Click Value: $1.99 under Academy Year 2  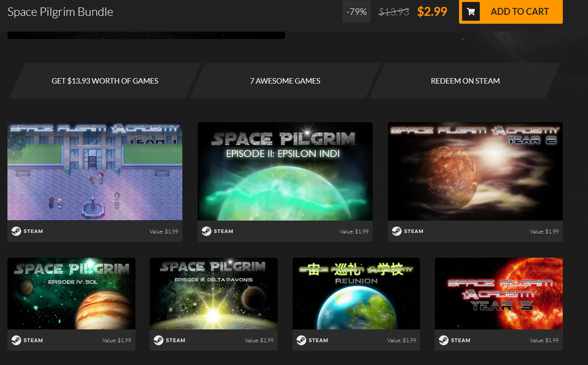coord(544,231)
